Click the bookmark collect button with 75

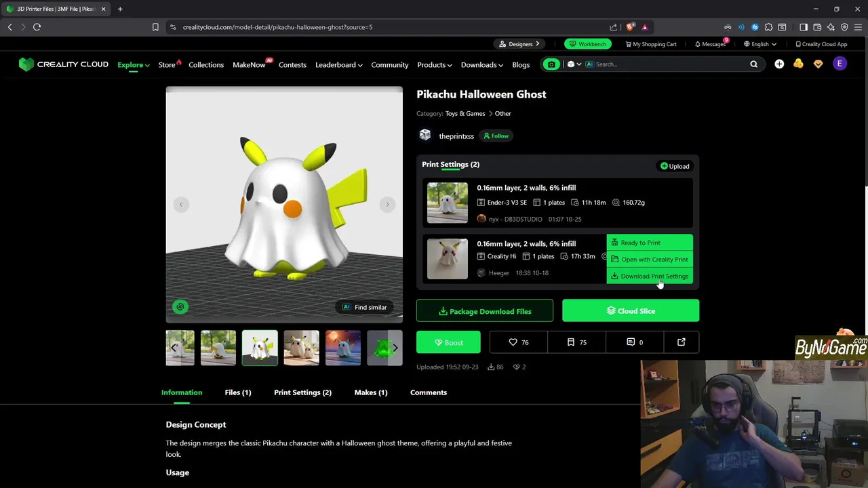[576, 342]
